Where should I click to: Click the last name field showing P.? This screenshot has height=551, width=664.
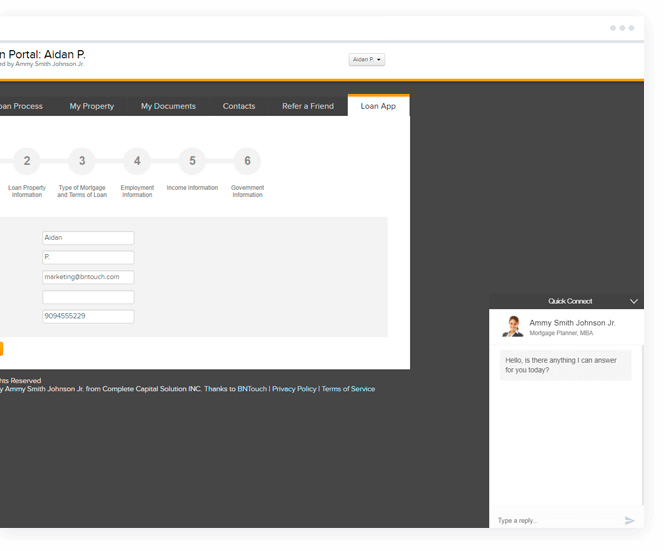(x=88, y=257)
